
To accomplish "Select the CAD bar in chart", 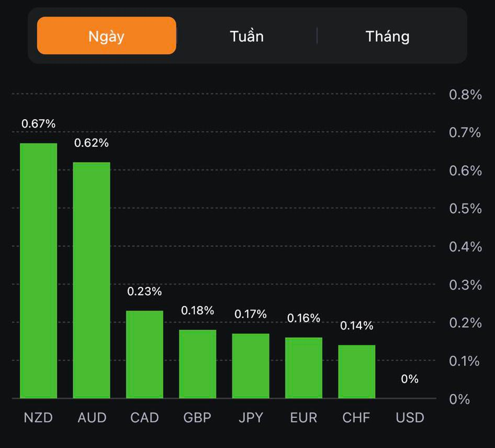I will coord(144,354).
